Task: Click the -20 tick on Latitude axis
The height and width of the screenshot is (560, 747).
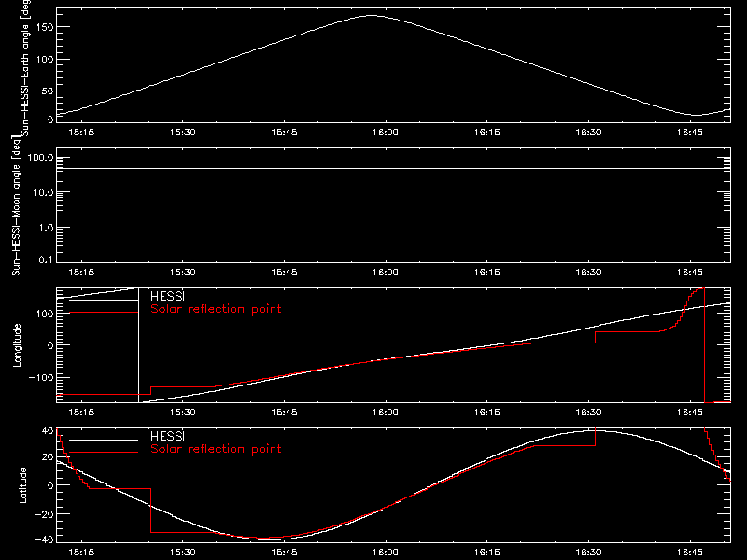Action: (44, 514)
